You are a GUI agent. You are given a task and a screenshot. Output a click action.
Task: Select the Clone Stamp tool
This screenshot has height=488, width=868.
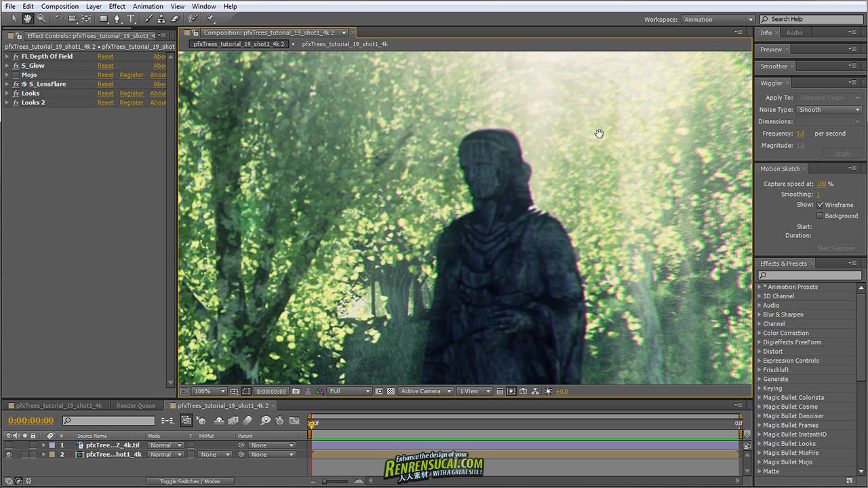click(161, 19)
